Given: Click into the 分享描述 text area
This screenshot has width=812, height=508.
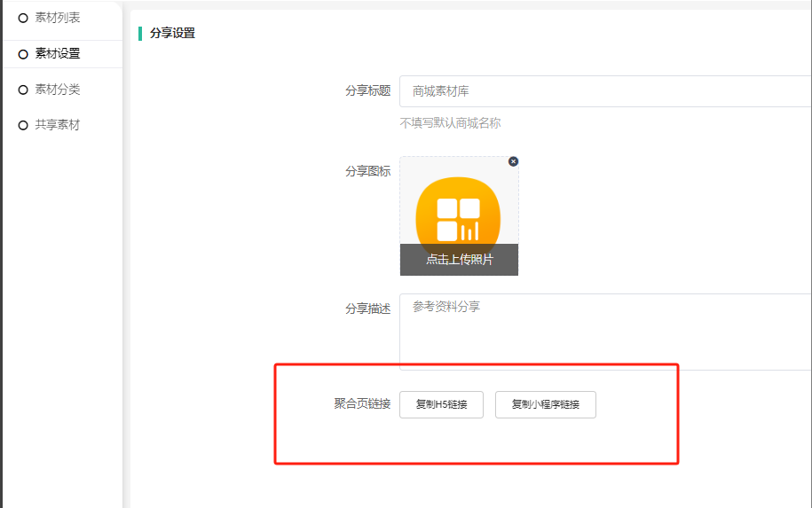Looking at the screenshot, I should [605, 332].
